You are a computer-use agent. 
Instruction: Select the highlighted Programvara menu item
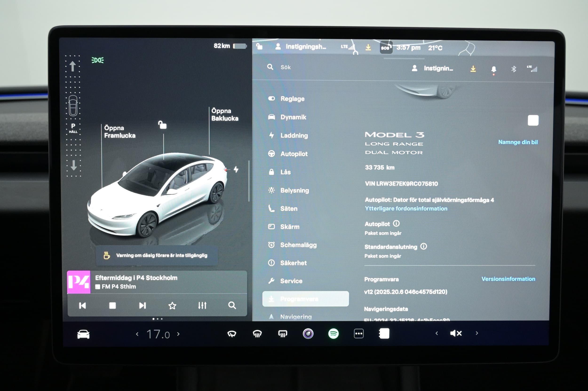pyautogui.click(x=306, y=299)
